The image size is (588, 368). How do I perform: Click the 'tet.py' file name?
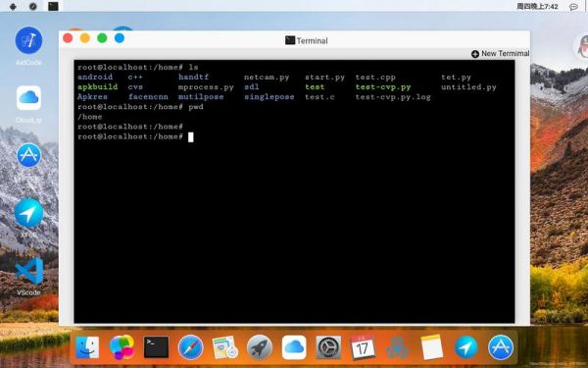click(456, 78)
